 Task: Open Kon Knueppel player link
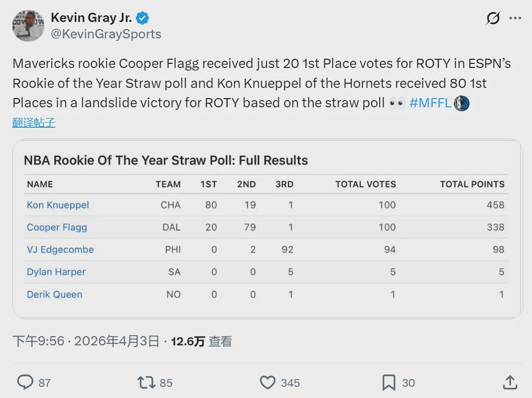click(x=58, y=205)
